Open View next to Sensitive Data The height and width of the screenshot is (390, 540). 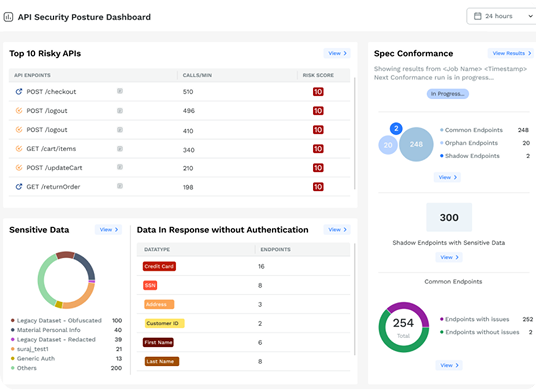108,229
